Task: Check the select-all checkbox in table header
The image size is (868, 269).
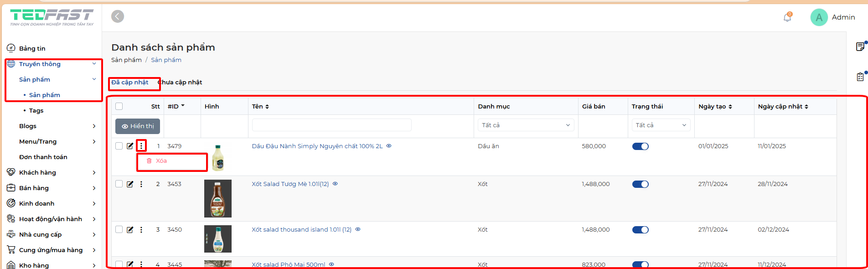Action: 119,106
